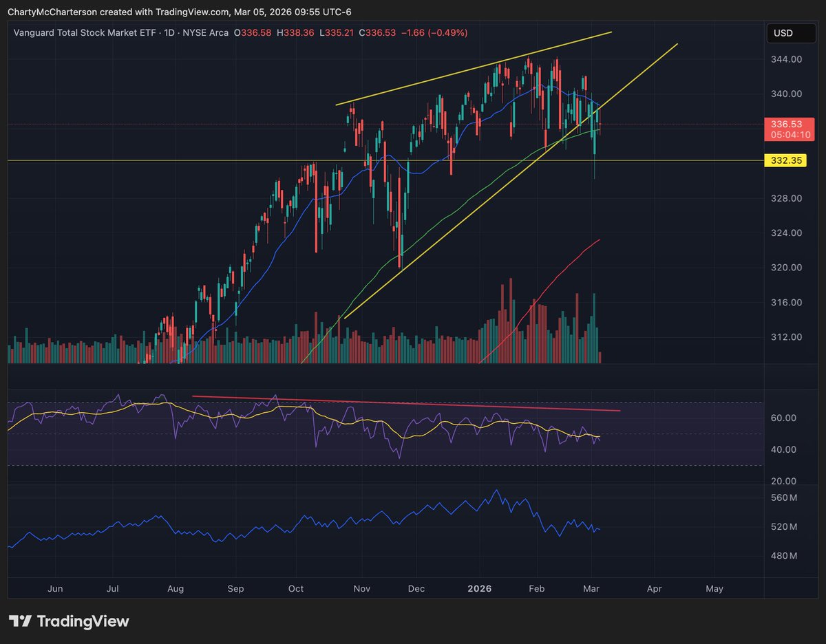The width and height of the screenshot is (826, 644).
Task: Click the 344.00 price axis label
Action: pos(786,60)
